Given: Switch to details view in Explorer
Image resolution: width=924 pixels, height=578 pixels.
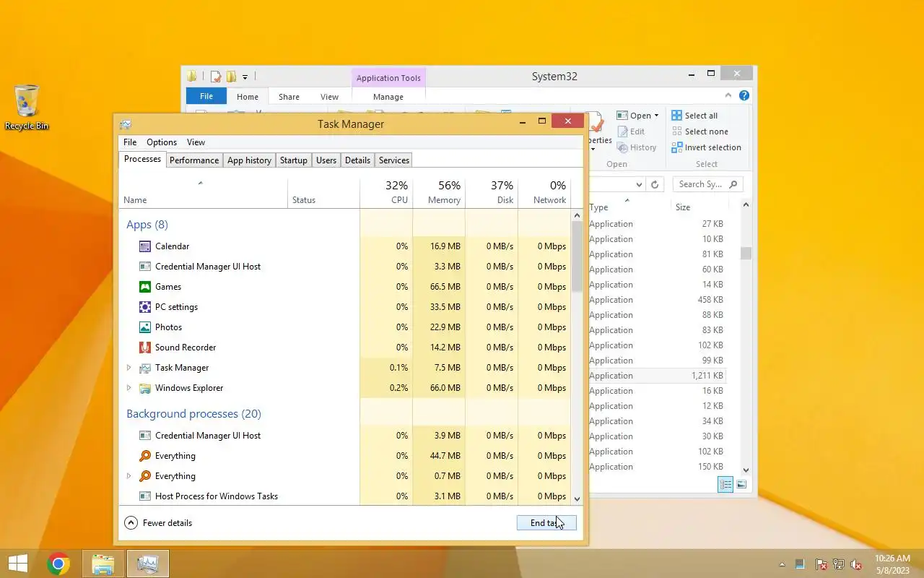Looking at the screenshot, I should pos(725,484).
